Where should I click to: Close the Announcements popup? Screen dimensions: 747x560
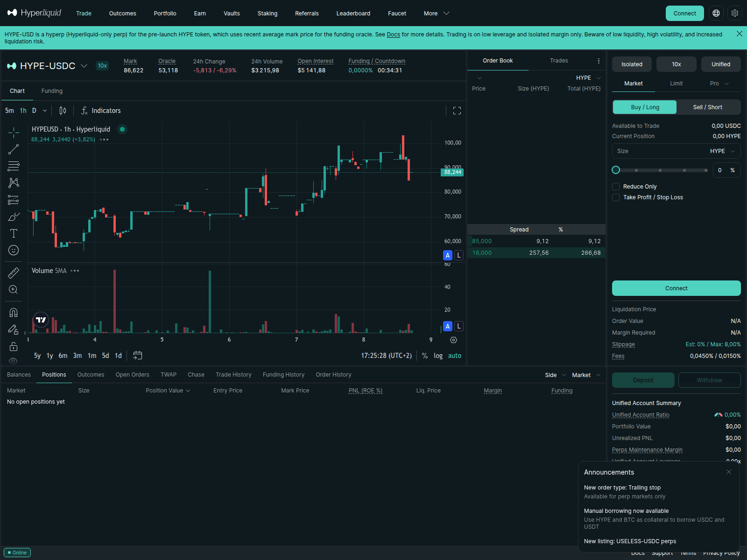(729, 472)
